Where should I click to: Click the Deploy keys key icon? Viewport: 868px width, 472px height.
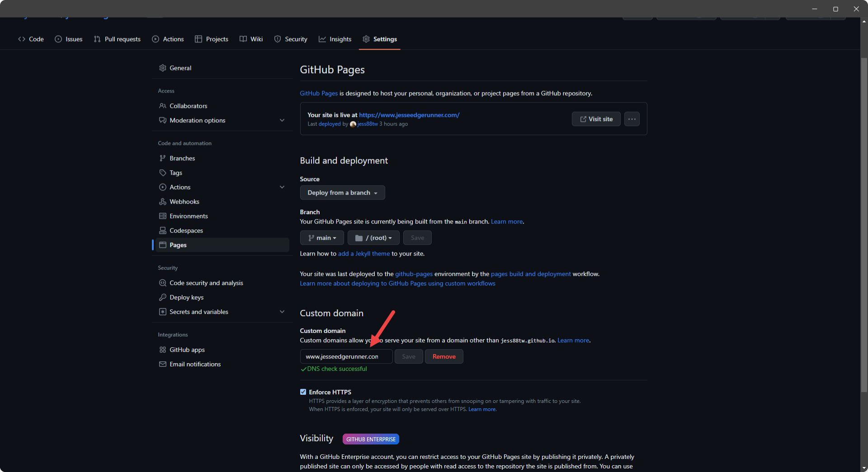coord(163,297)
